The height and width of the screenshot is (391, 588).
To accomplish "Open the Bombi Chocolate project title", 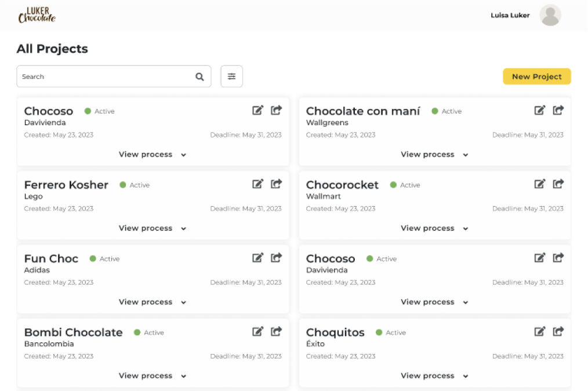I will click(73, 332).
